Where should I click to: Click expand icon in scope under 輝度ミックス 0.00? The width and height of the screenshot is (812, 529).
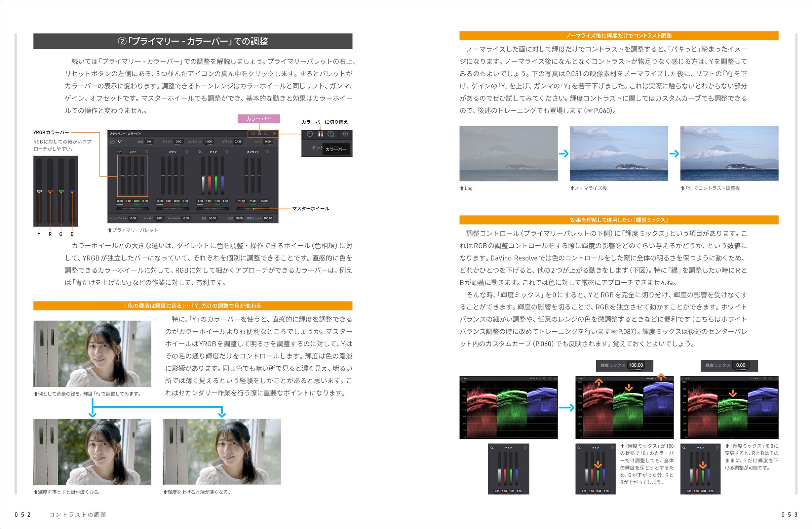click(x=770, y=379)
